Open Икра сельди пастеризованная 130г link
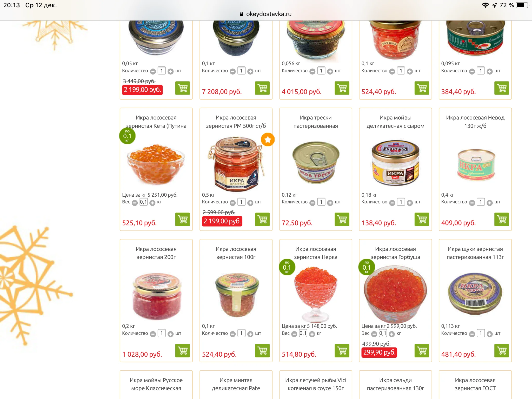Screen dimensions: 532x399 (x=395, y=384)
